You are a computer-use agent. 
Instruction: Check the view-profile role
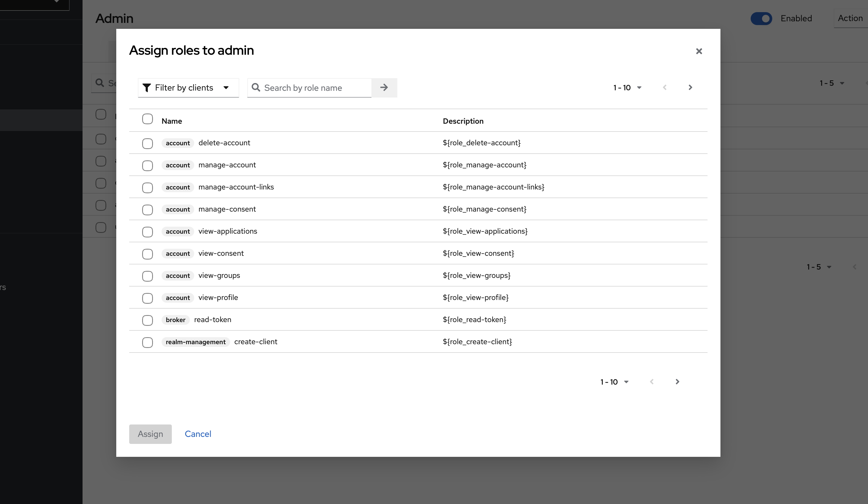(x=148, y=298)
